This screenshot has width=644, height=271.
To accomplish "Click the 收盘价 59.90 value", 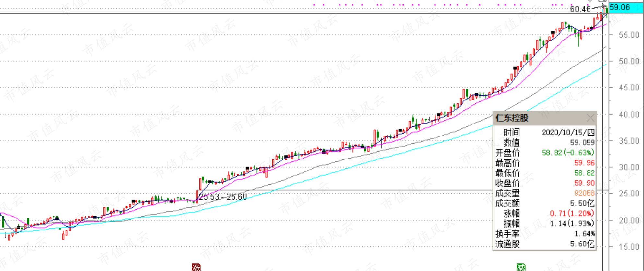I will (x=584, y=183).
